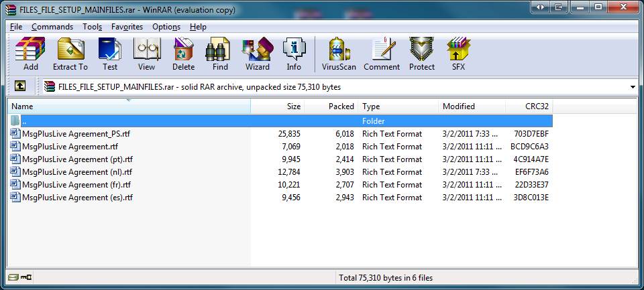Click the key password icon in status bar
Image resolution: width=644 pixels, height=290 pixels.
[26, 277]
